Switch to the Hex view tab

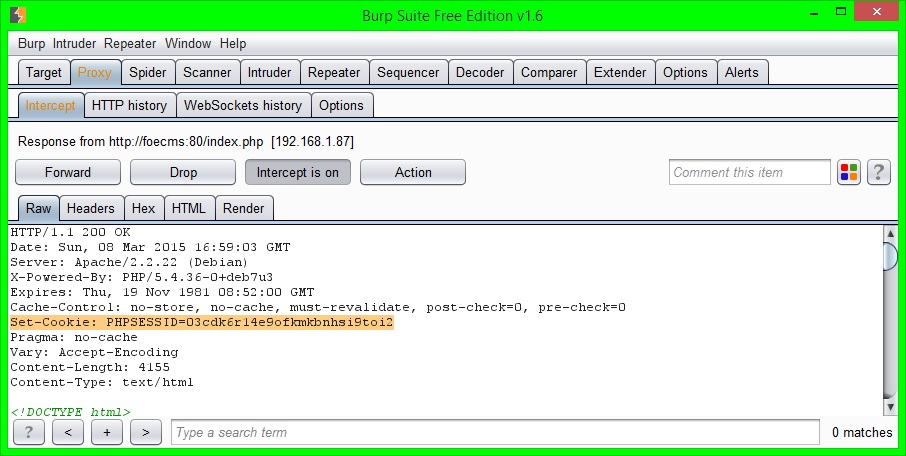click(143, 209)
